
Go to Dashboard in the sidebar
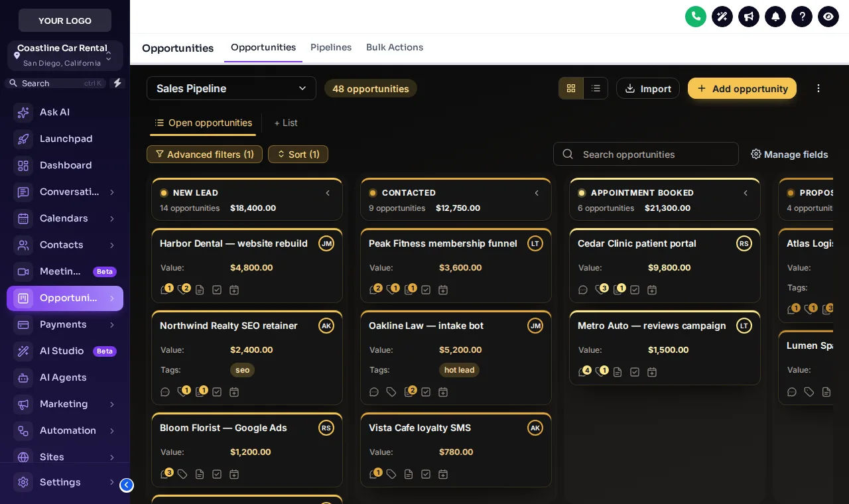(x=65, y=165)
